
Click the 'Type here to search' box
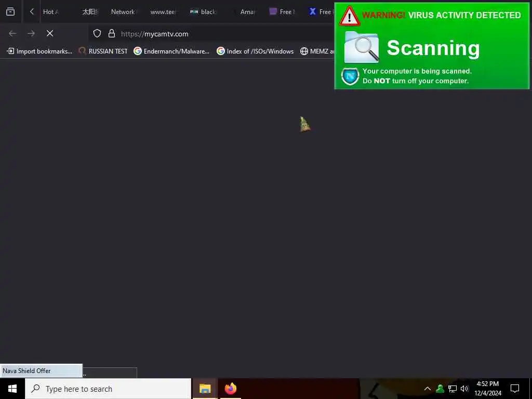click(x=108, y=389)
